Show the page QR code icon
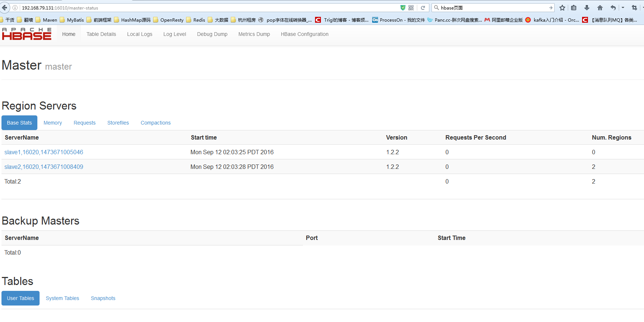This screenshot has height=322, width=644. click(x=411, y=8)
